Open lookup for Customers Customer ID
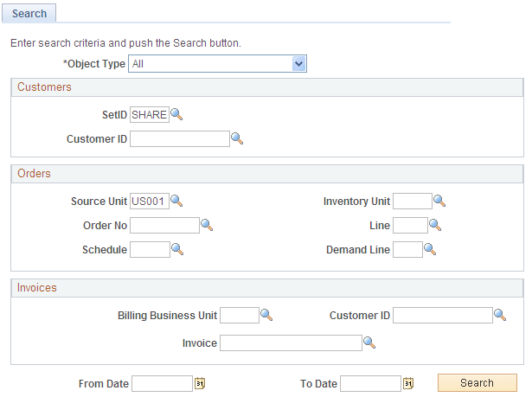The width and height of the screenshot is (532, 397). point(237,138)
